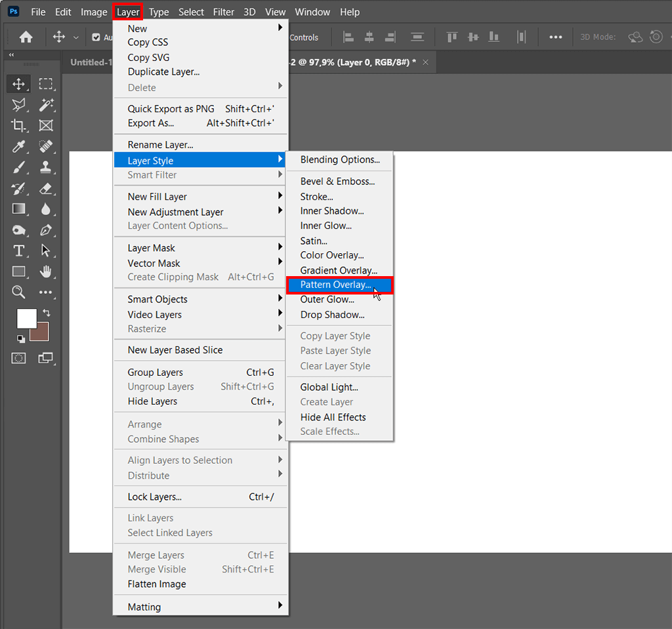
Task: Collapse toolbox double-arrow toggle
Action: point(12,55)
